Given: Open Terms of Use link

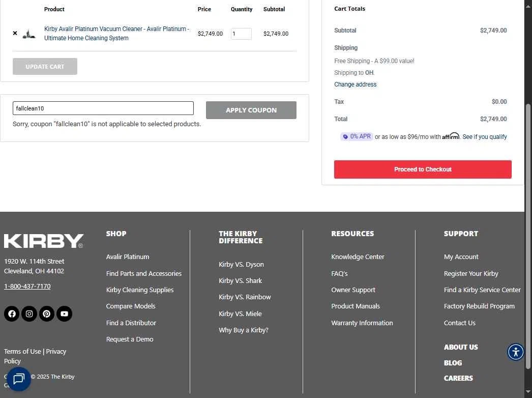Looking at the screenshot, I should point(22,352).
